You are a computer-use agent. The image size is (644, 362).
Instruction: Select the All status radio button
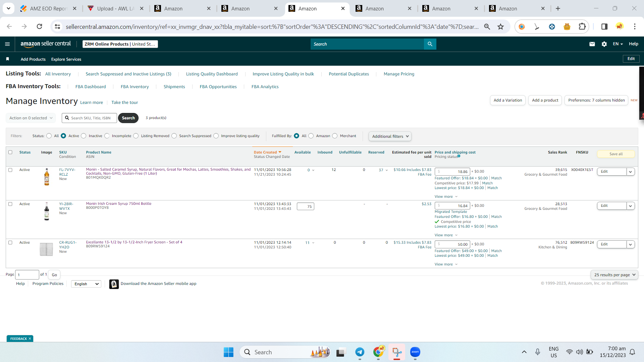click(x=49, y=136)
